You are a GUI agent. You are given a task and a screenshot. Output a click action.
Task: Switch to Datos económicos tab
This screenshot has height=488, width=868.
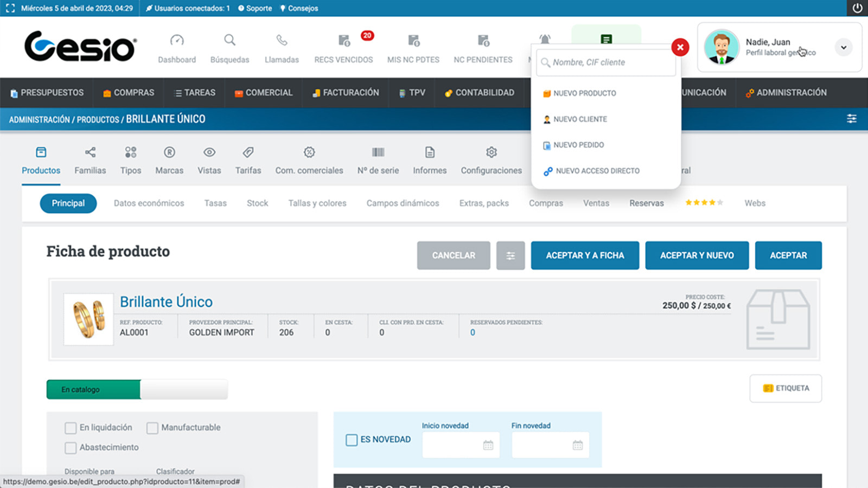pyautogui.click(x=149, y=203)
